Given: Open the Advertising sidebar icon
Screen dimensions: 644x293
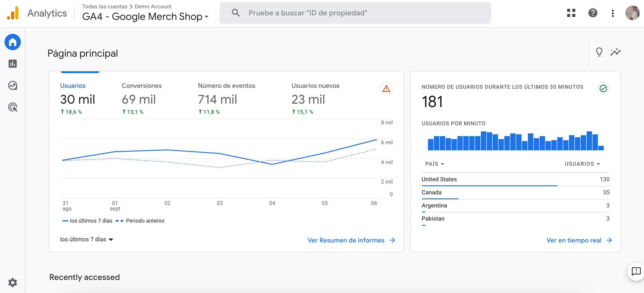Looking at the screenshot, I should click(x=13, y=107).
